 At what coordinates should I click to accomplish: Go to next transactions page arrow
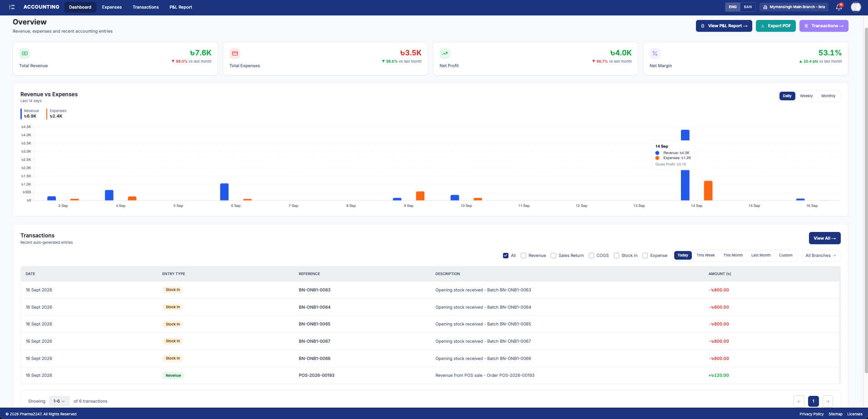(x=828, y=401)
